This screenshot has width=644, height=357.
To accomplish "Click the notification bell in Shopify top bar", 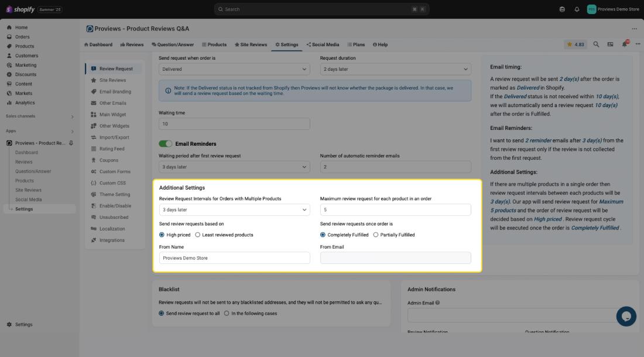I will pos(577,9).
